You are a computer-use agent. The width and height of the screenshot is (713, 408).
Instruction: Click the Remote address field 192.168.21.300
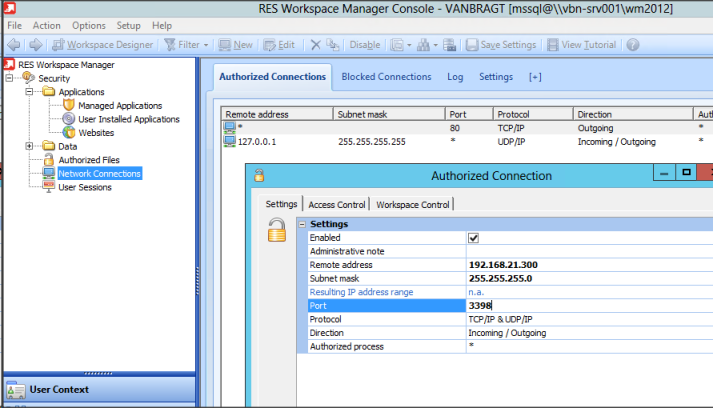point(589,265)
